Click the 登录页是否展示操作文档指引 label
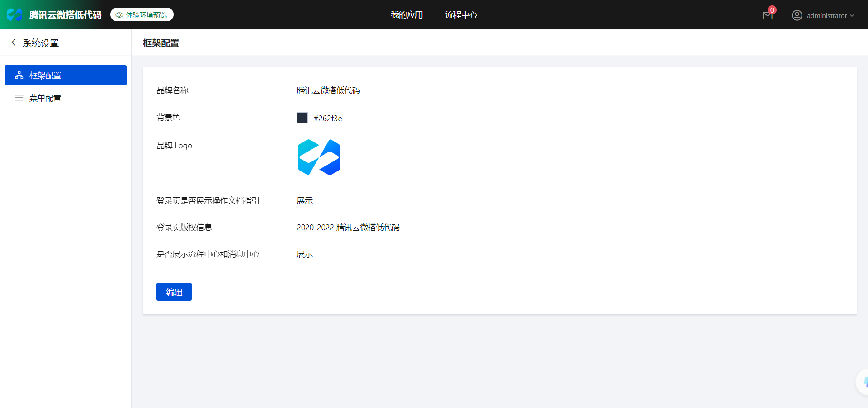 click(x=208, y=201)
